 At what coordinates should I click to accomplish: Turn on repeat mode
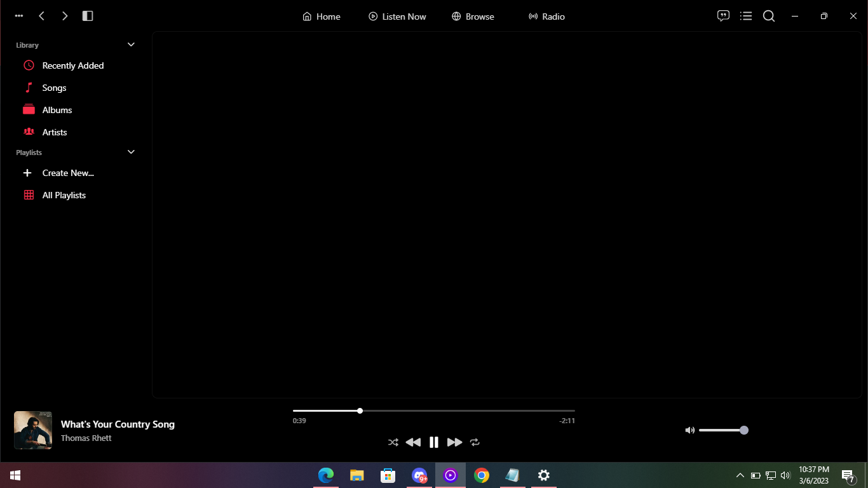[x=475, y=442]
